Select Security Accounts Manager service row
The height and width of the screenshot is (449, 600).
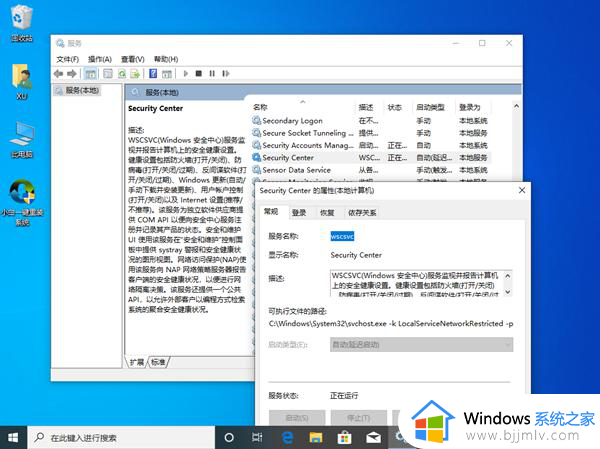(371, 145)
